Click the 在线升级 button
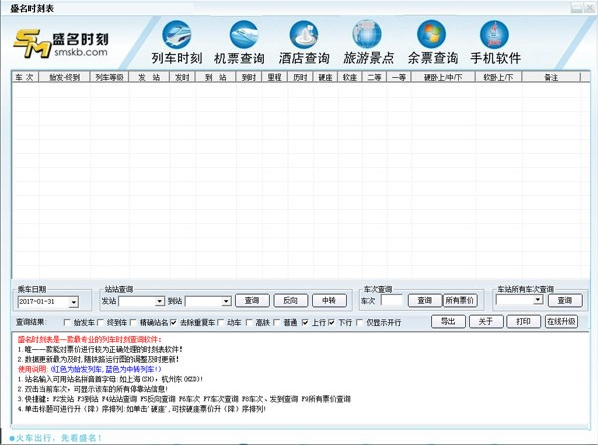The image size is (598, 446). click(561, 322)
